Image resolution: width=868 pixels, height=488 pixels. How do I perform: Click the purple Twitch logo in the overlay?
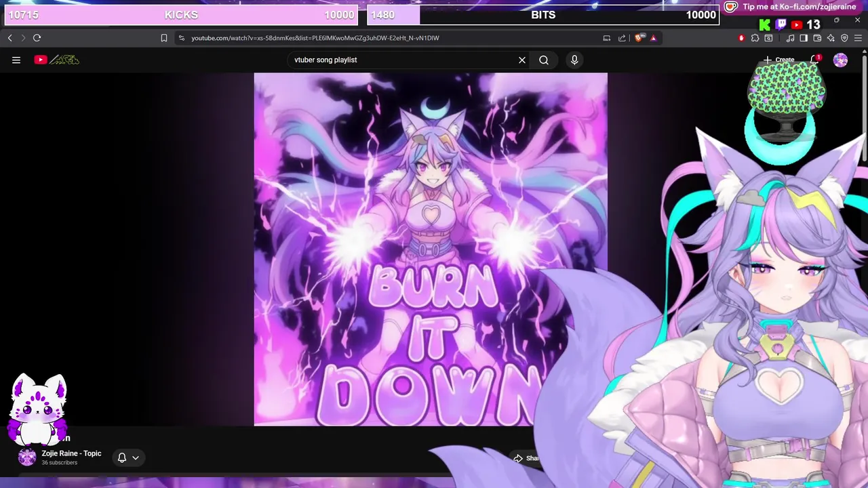[x=781, y=25]
